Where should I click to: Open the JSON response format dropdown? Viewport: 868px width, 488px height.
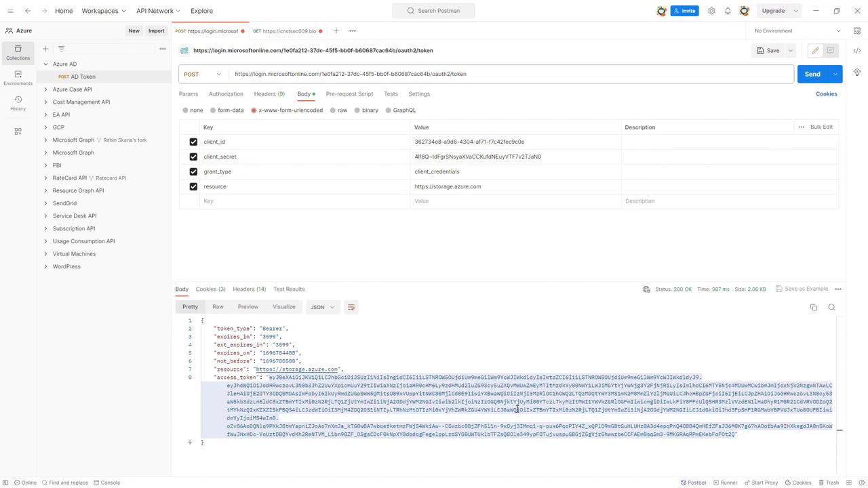[x=323, y=308]
